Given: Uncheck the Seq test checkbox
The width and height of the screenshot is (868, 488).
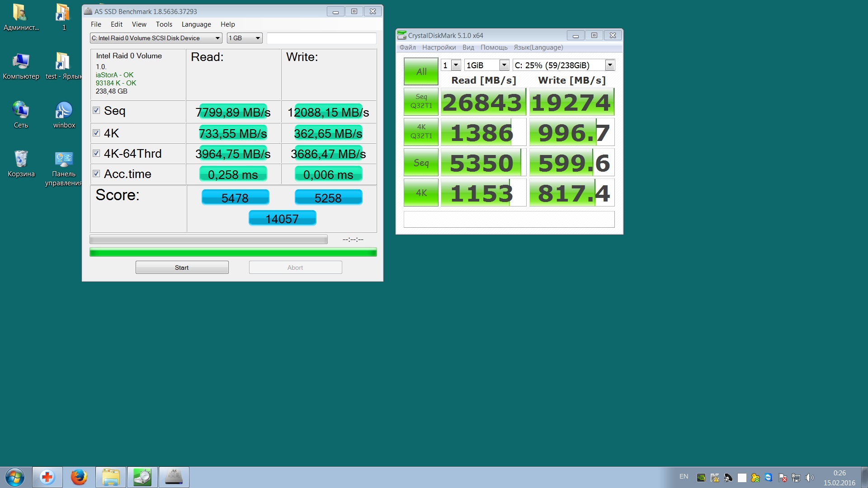Looking at the screenshot, I should click(96, 110).
